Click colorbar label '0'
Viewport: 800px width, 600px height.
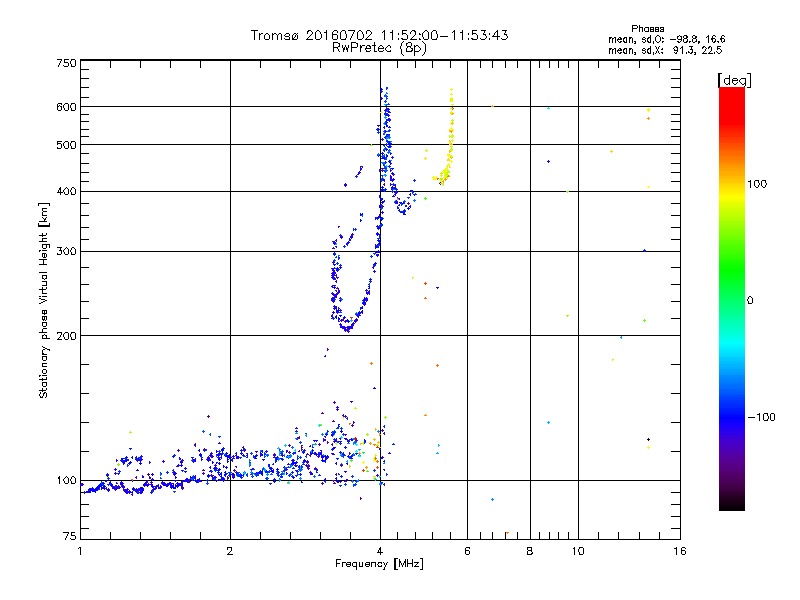(750, 301)
